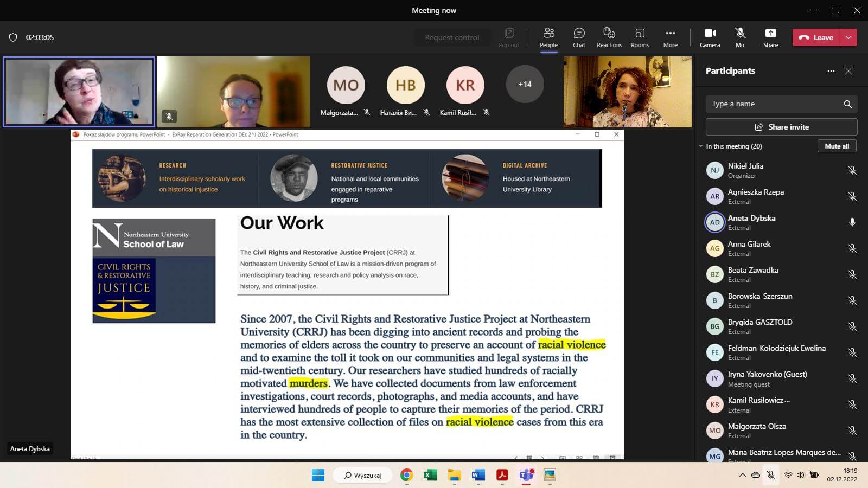Select the active speaker video tile
This screenshot has height=488, width=868.
pos(79,92)
